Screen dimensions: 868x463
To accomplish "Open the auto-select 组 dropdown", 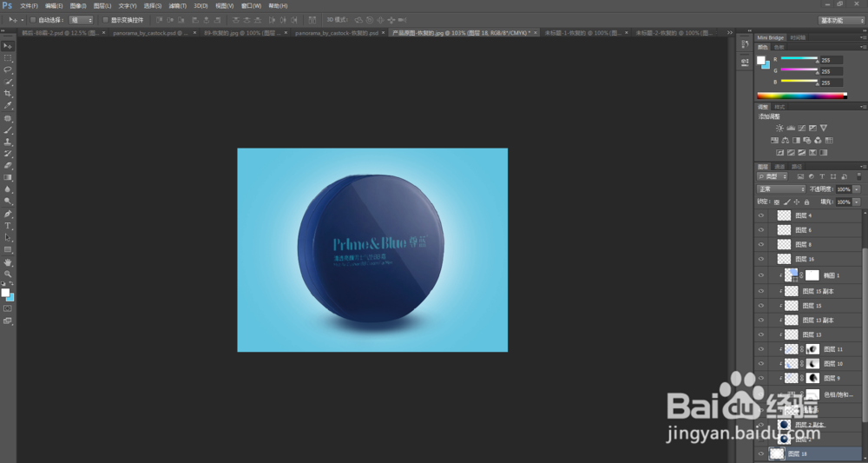I will click(x=82, y=20).
